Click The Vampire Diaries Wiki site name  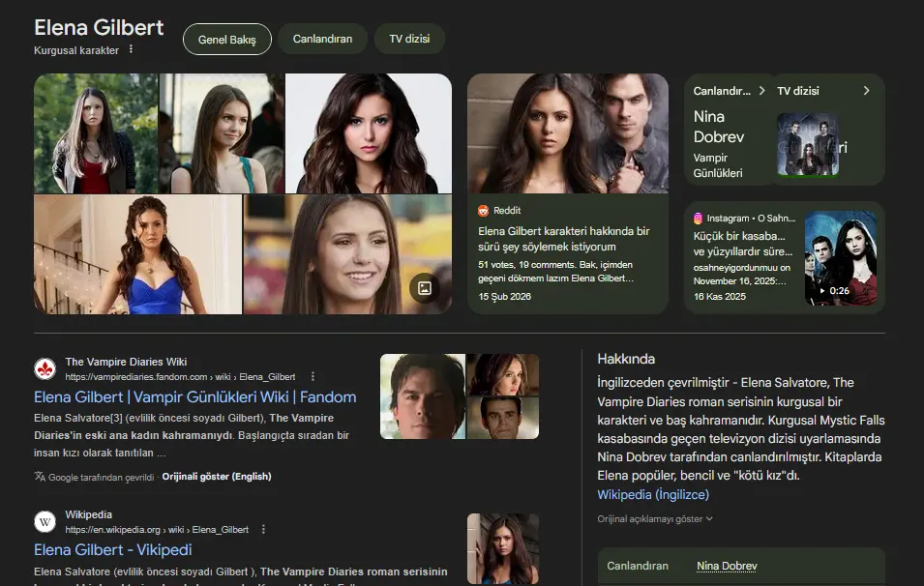(126, 363)
